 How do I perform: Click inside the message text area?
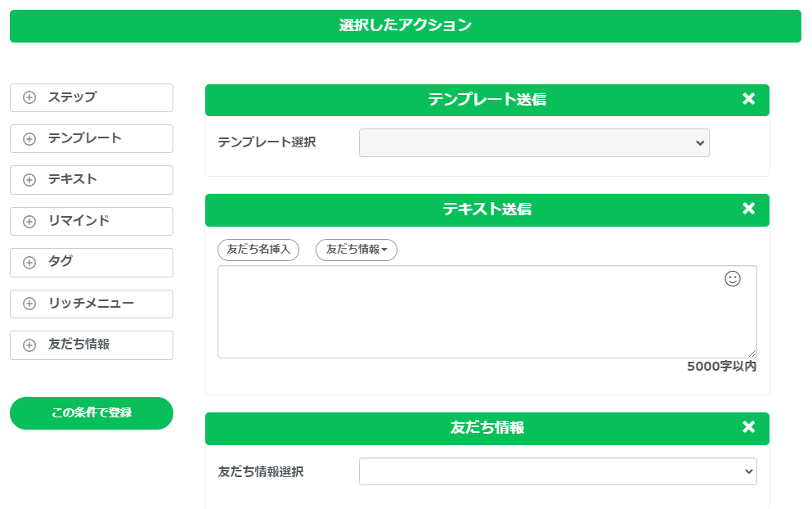pos(487,312)
